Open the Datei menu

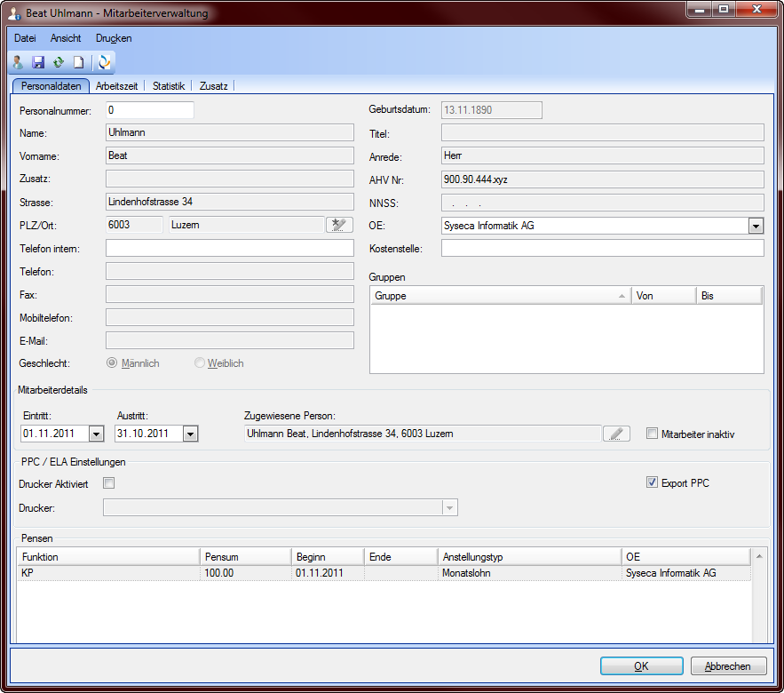(x=25, y=38)
